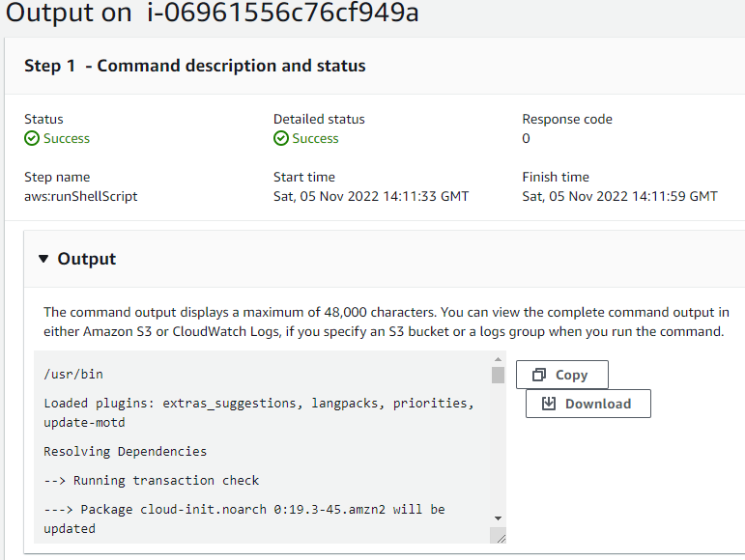Viewport: 745px width, 560px height.
Task: Click the green Success checkmark under Status
Action: (x=32, y=139)
